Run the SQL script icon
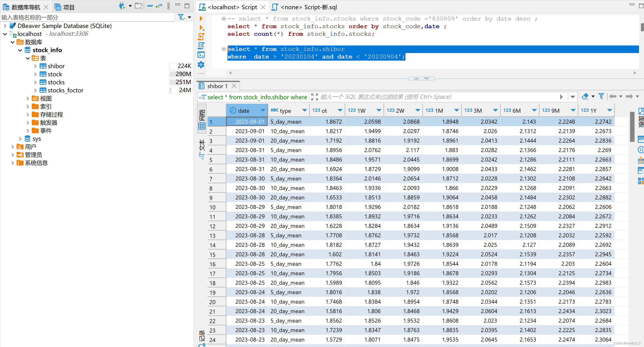Screen dimensions: 644x347 click(201, 37)
